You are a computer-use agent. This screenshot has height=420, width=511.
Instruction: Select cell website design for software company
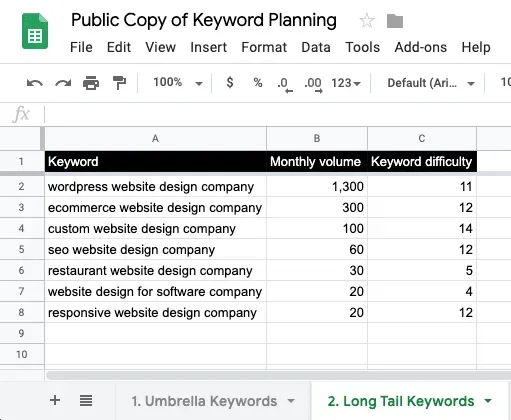(x=156, y=291)
